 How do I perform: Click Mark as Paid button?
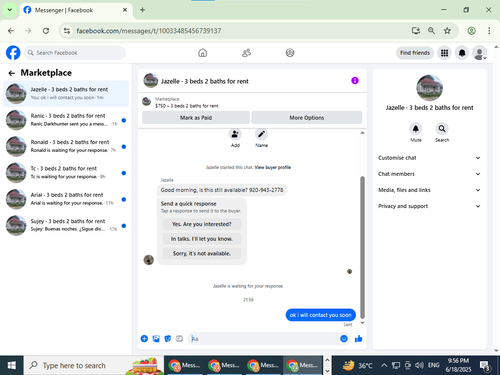tap(196, 118)
